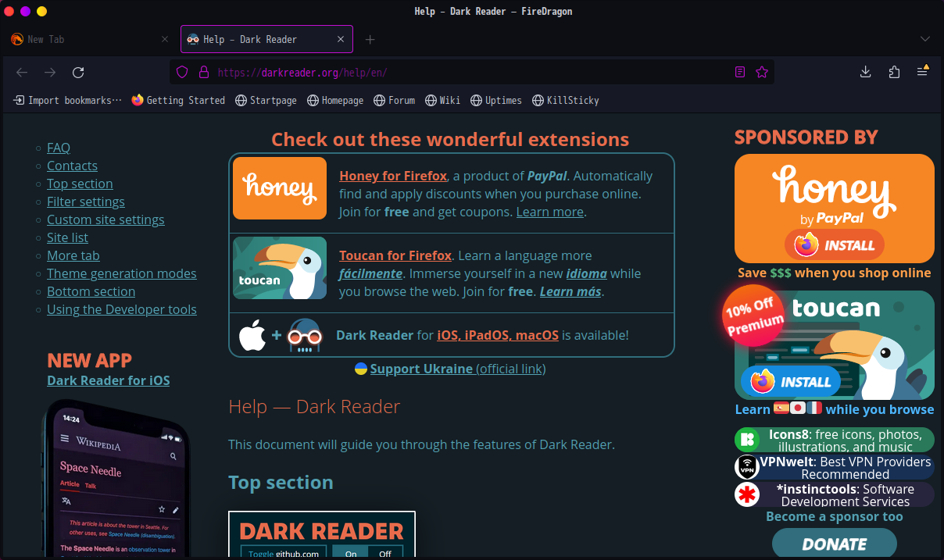
Task: Open Toucan for Firefox link
Action: click(x=395, y=255)
